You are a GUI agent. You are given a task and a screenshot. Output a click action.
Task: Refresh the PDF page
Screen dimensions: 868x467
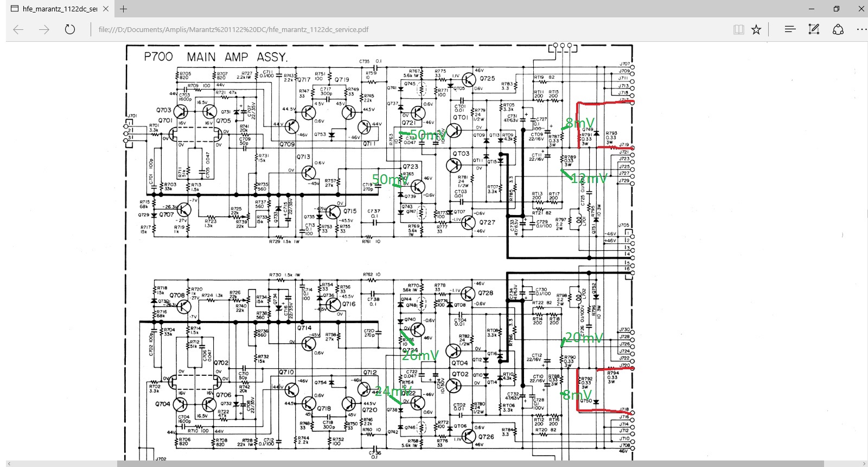tap(70, 29)
